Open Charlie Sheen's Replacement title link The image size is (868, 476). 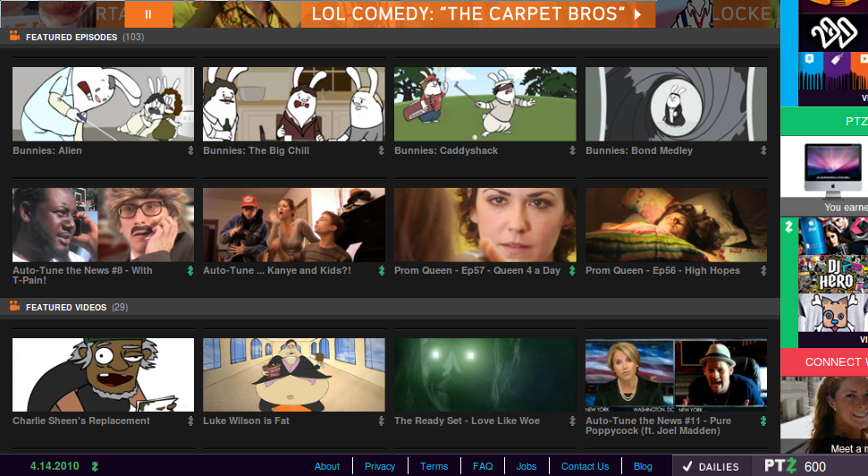pos(80,421)
